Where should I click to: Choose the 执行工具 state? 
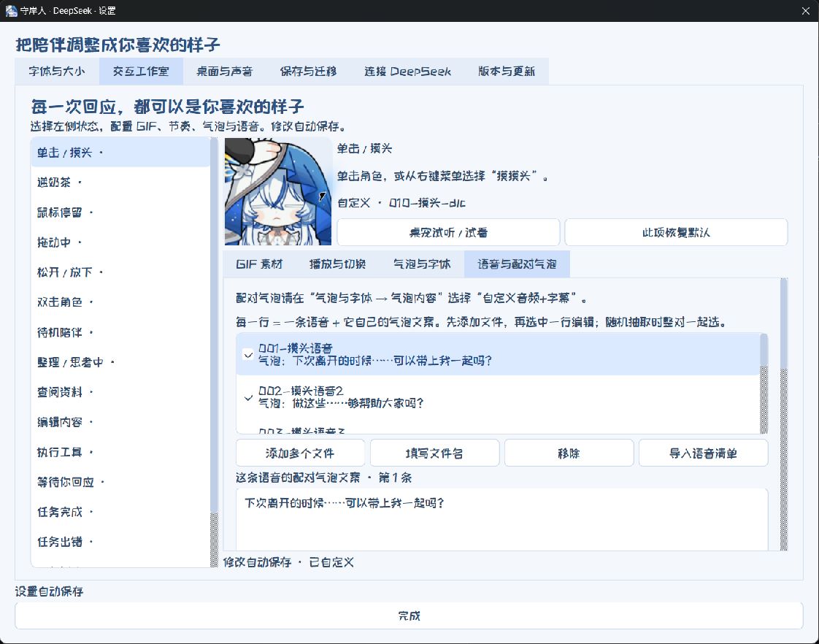tap(120, 452)
